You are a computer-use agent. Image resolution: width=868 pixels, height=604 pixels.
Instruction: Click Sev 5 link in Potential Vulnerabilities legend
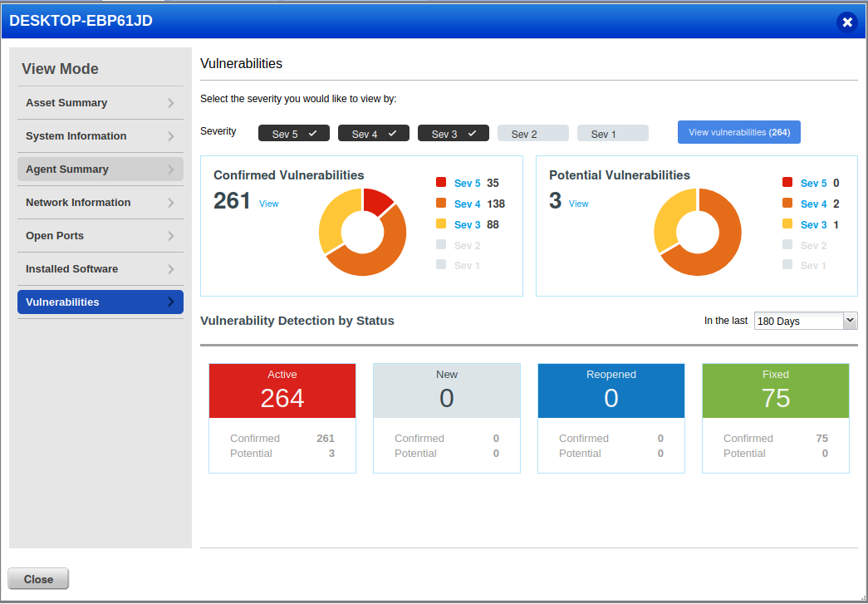[x=814, y=184]
